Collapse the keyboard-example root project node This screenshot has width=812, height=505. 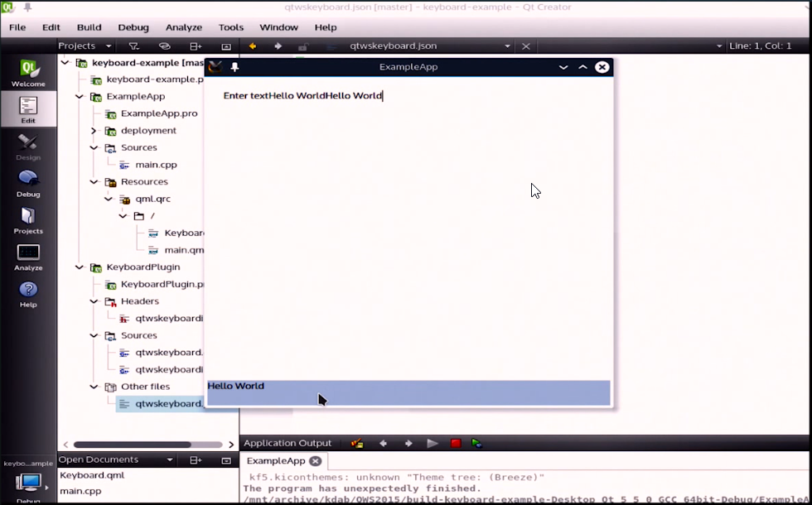pos(65,63)
